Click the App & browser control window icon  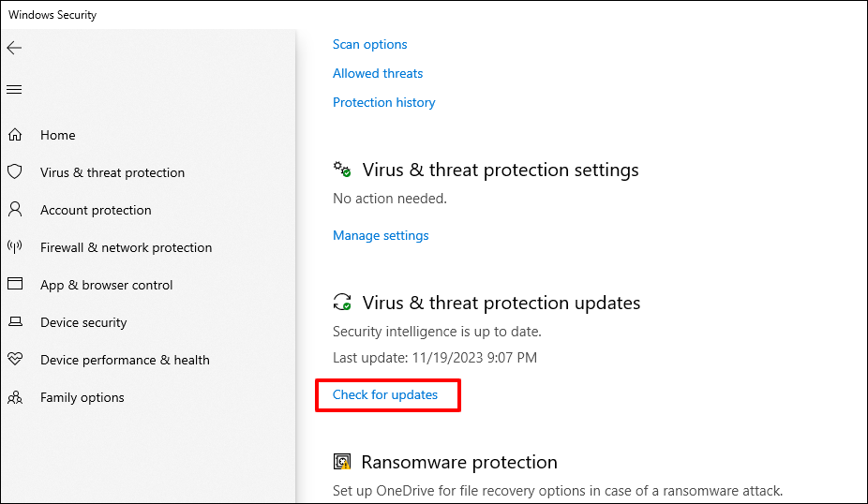click(x=15, y=285)
